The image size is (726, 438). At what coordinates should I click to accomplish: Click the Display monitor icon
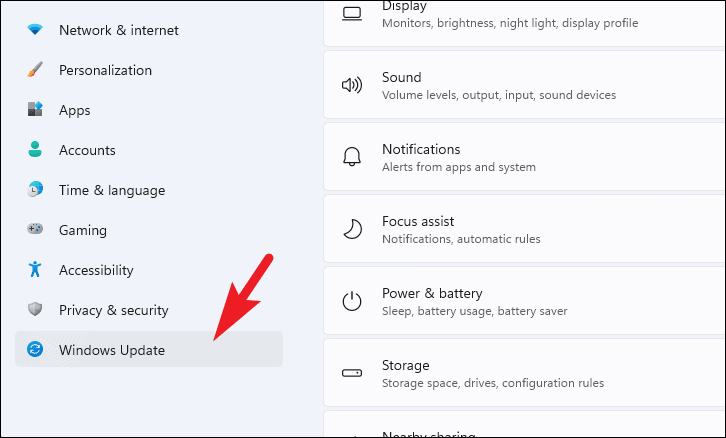tap(352, 14)
